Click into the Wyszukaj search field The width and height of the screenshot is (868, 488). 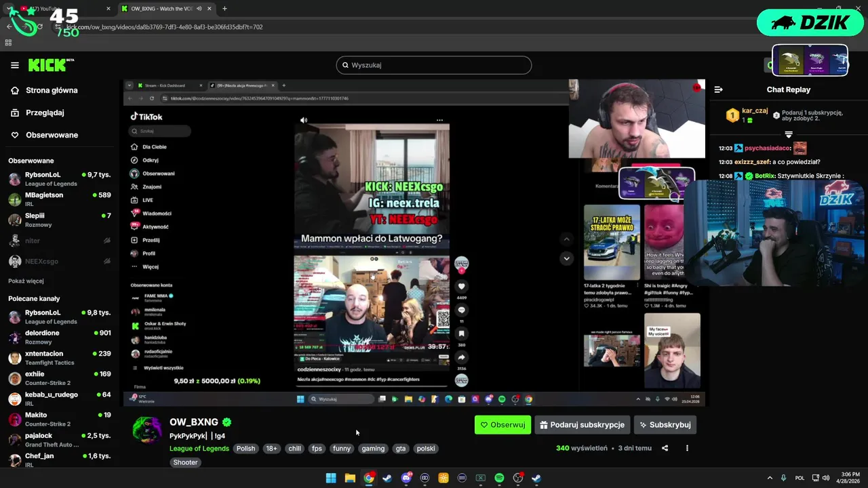[434, 65]
